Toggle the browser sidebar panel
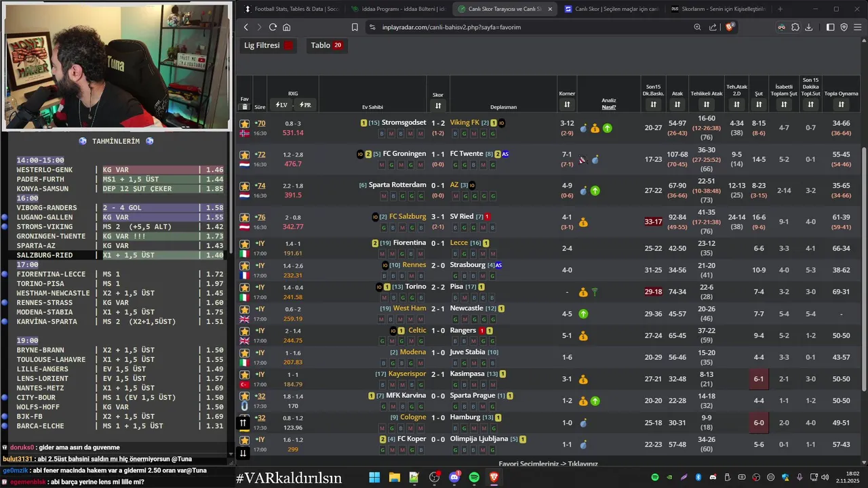Viewport: 868px width, 488px height. click(831, 27)
